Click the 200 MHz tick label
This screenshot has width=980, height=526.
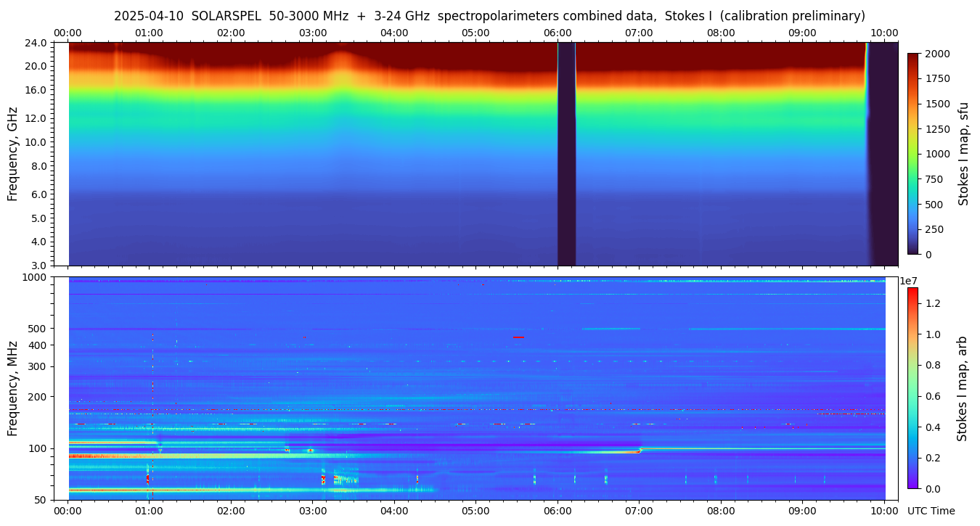(x=38, y=397)
